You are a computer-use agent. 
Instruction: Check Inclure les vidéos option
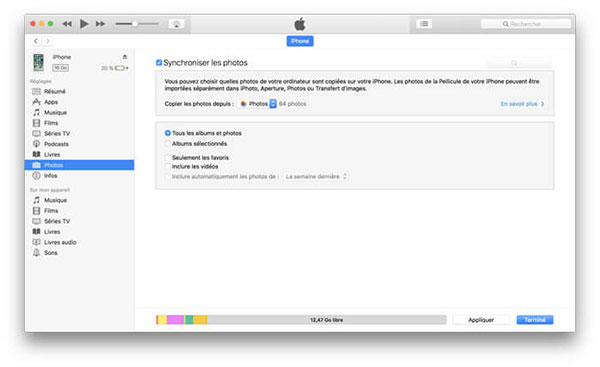[x=168, y=166]
